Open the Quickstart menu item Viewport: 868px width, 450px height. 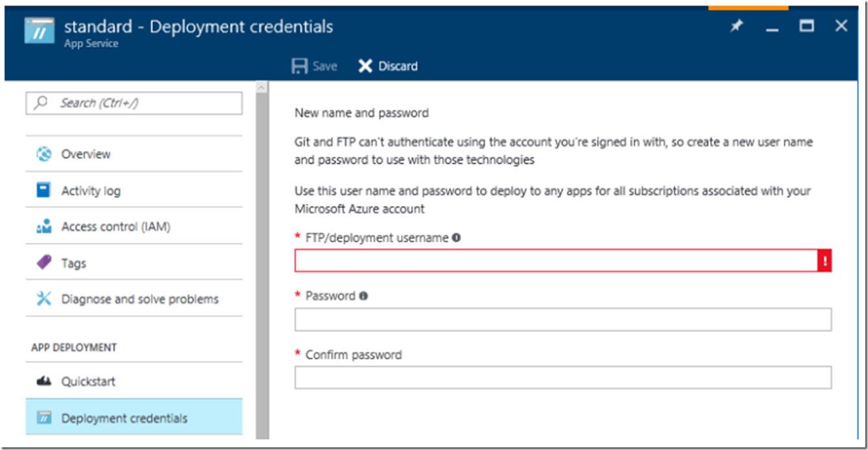pyautogui.click(x=134, y=381)
